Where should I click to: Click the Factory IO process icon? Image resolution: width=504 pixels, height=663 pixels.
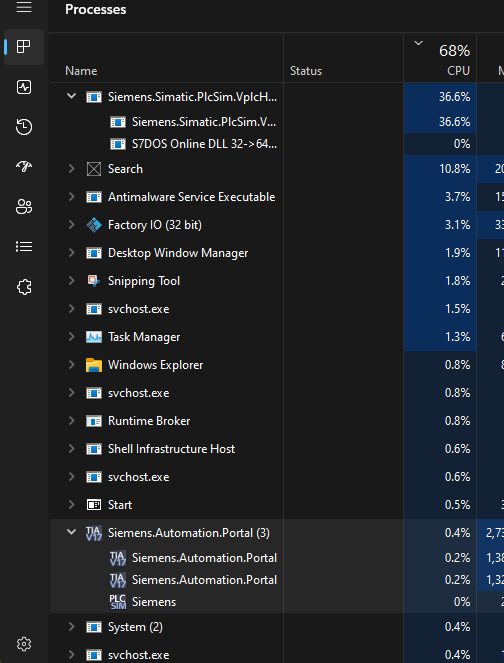[94, 225]
